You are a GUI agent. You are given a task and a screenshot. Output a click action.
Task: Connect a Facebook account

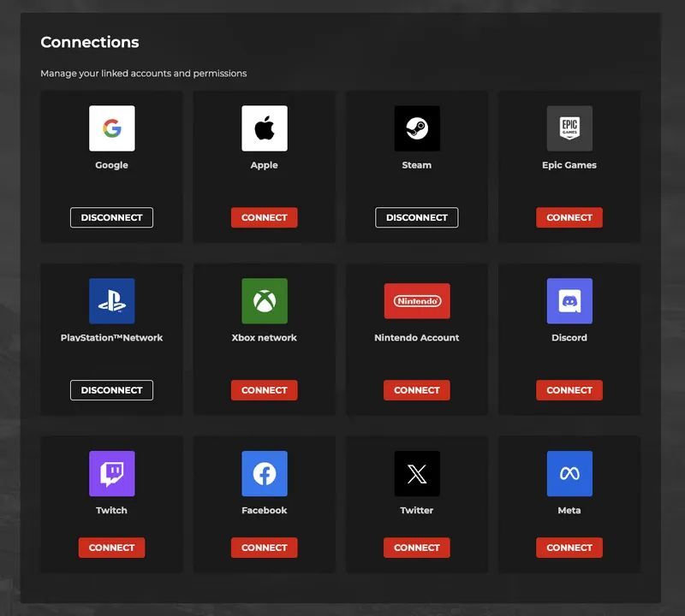tap(265, 548)
